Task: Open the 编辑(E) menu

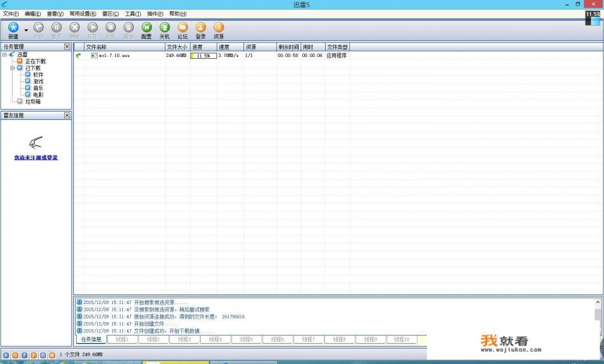Action: [33, 13]
